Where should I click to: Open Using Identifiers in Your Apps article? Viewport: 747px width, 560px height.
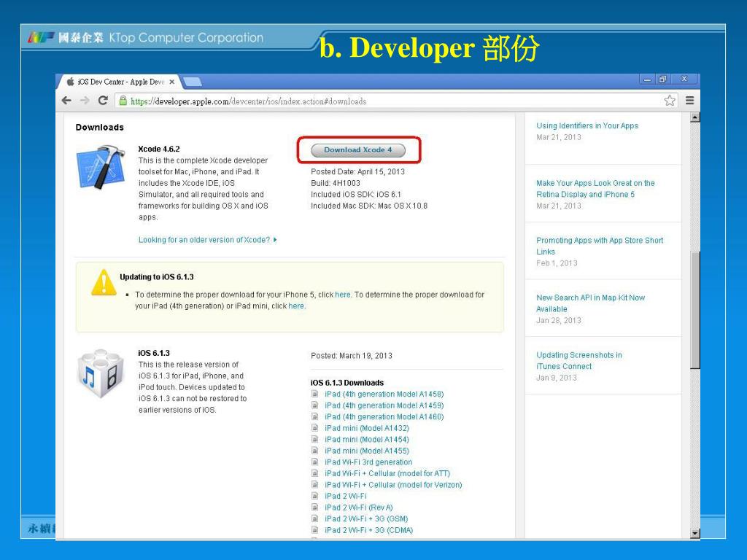(x=587, y=125)
